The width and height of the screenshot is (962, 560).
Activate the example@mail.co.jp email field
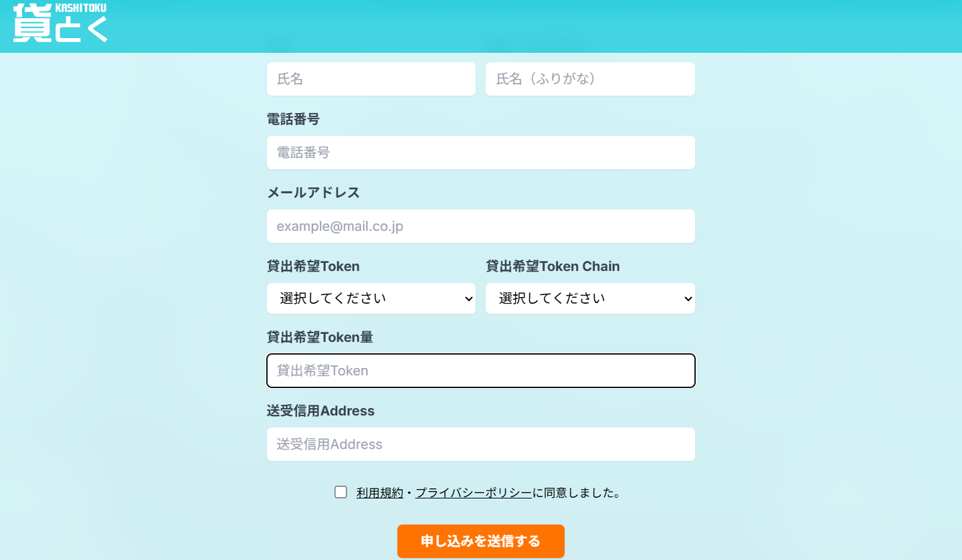(x=481, y=226)
